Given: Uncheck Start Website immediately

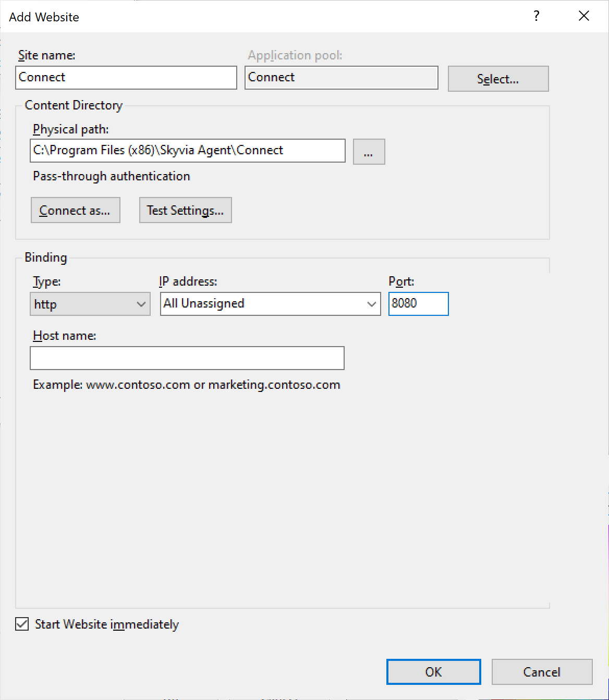Looking at the screenshot, I should coord(21,624).
